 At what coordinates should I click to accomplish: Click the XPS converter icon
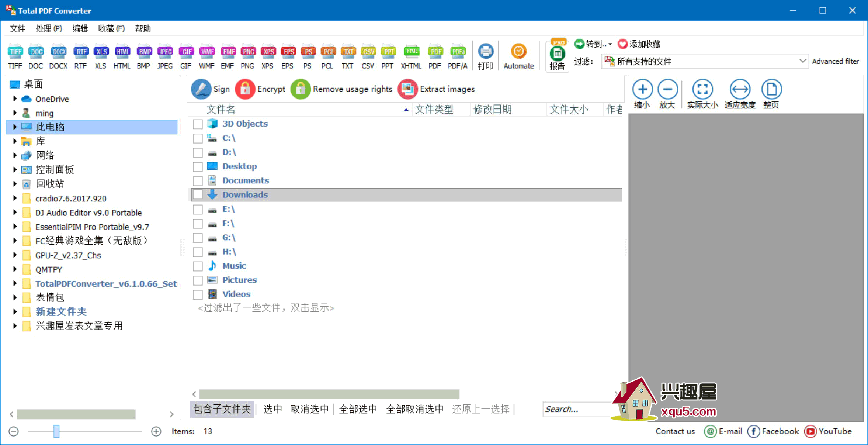(268, 56)
